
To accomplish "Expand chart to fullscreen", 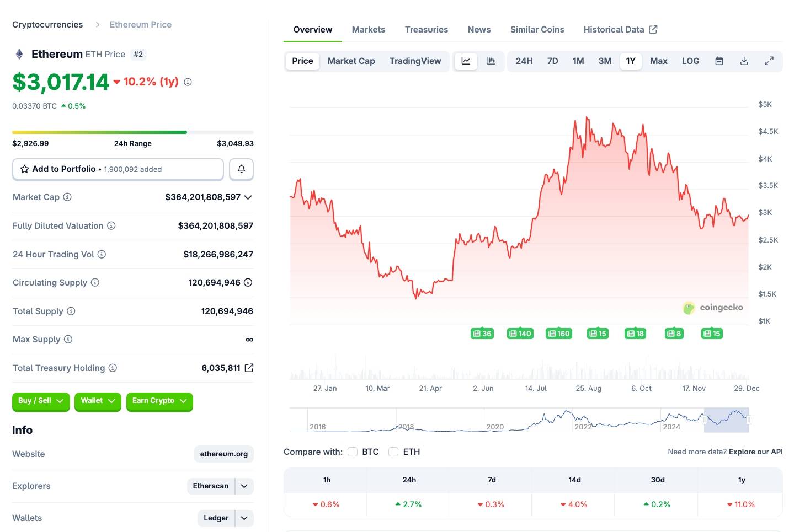I will click(769, 61).
